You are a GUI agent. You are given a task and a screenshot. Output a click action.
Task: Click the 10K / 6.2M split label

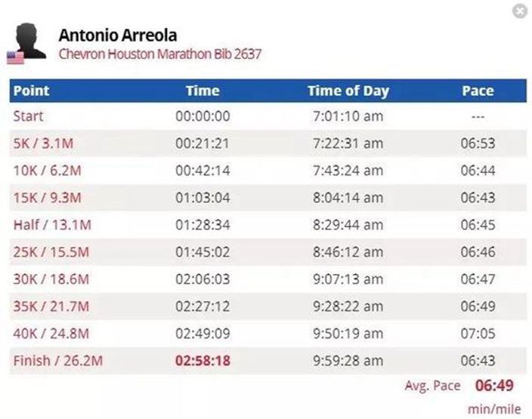47,171
